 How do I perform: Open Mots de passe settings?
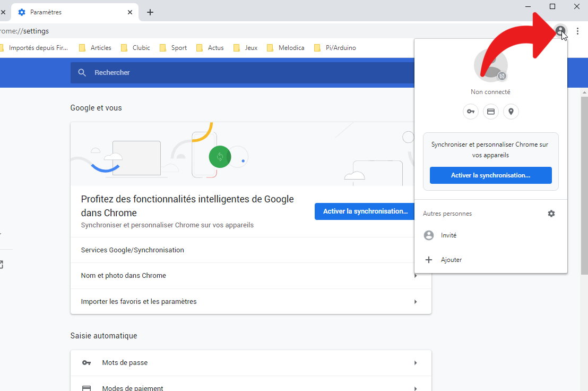click(x=251, y=363)
